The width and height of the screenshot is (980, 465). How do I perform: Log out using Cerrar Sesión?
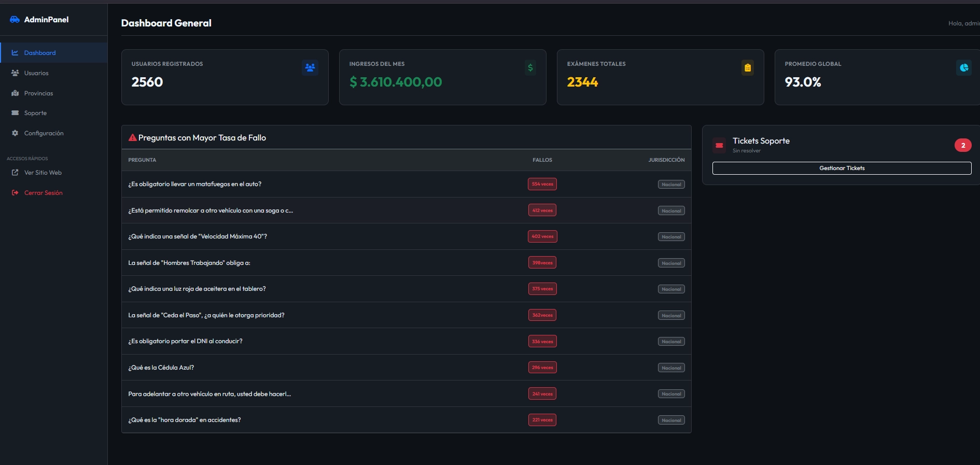(x=43, y=193)
